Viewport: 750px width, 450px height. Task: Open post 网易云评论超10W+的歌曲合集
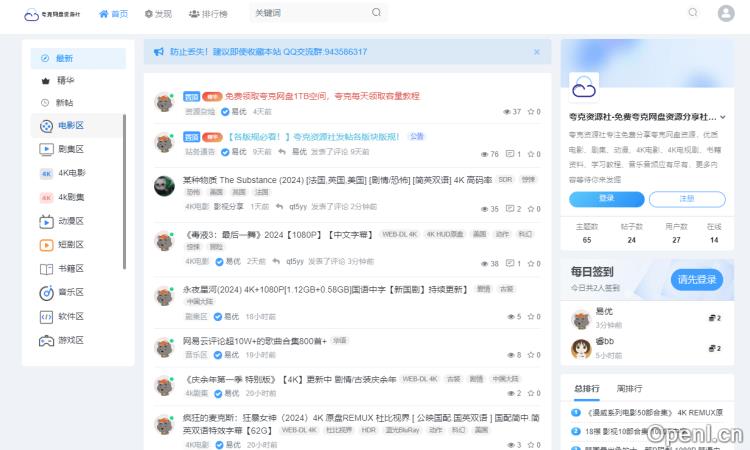tap(254, 341)
